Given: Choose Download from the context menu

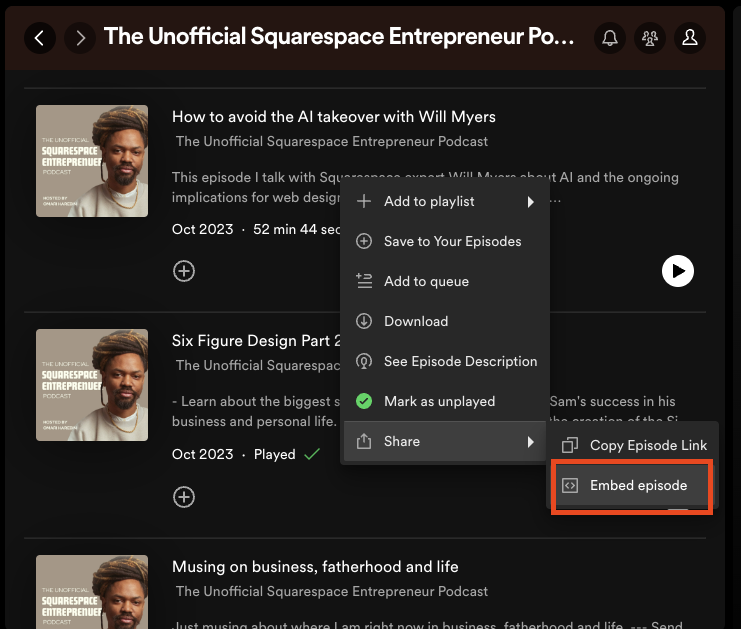Looking at the screenshot, I should click(445, 321).
